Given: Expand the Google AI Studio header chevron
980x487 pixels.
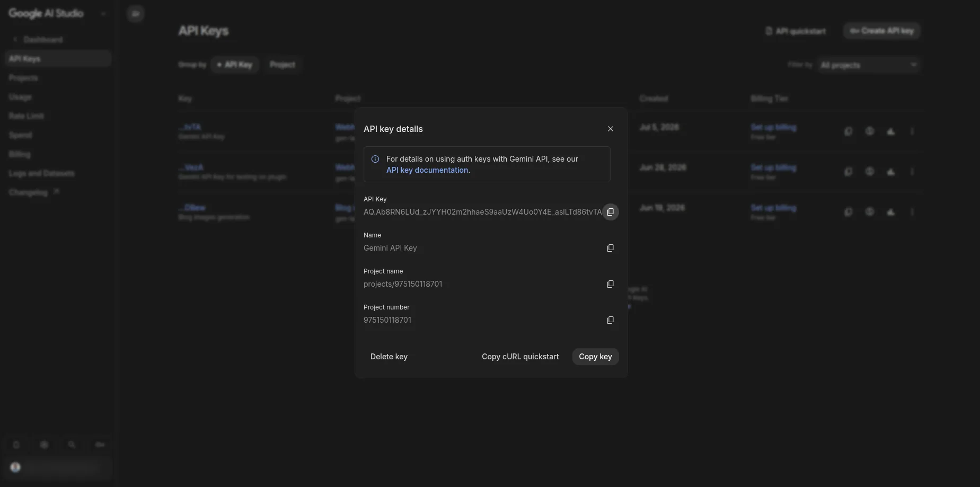Looking at the screenshot, I should (x=103, y=14).
